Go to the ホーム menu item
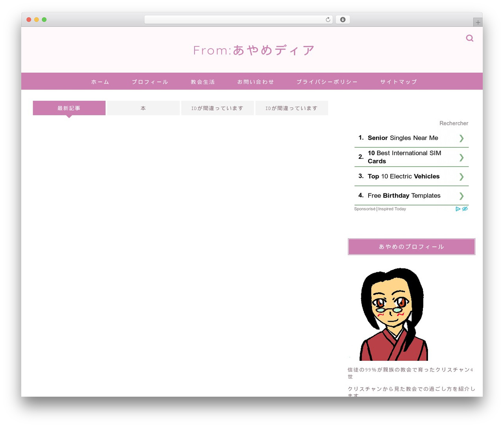This screenshot has height=427, width=504. tap(100, 82)
